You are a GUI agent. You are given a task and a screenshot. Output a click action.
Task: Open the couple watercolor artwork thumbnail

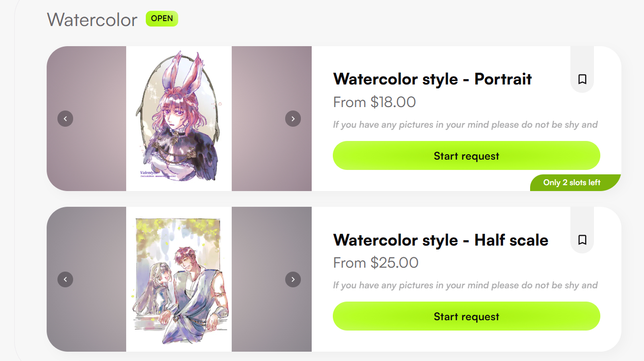[179, 279]
